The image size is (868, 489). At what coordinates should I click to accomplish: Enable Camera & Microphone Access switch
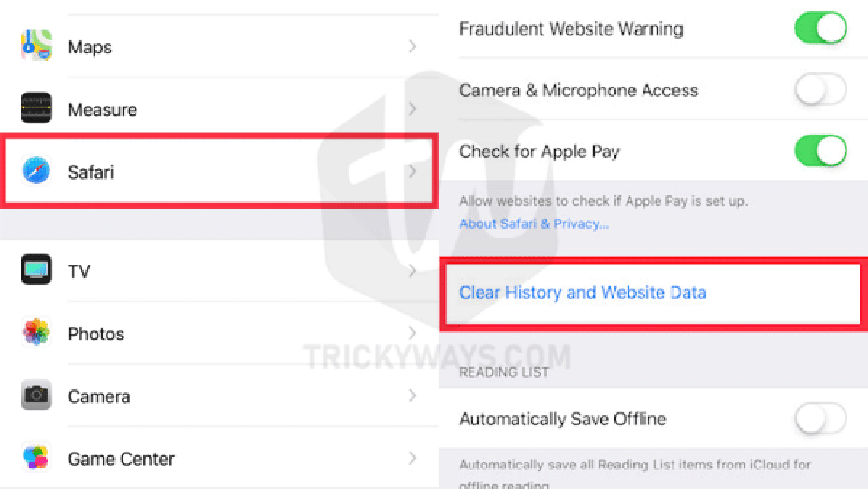point(820,90)
